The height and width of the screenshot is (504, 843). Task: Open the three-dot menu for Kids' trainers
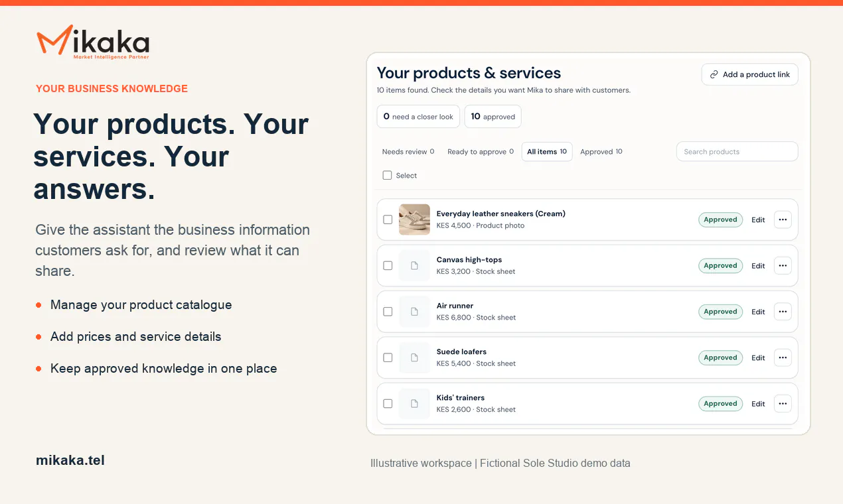pyautogui.click(x=783, y=403)
